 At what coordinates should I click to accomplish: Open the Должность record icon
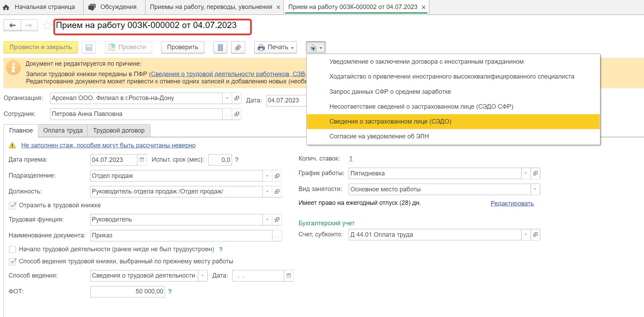[277, 191]
